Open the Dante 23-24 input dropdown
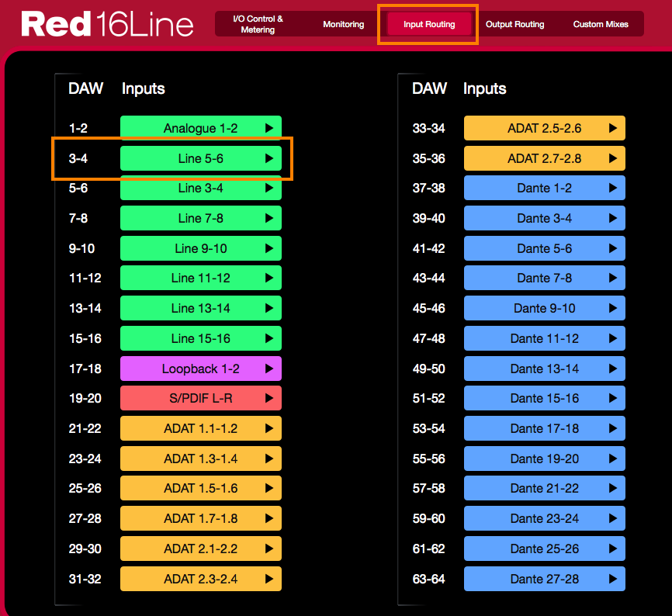672x616 pixels. [x=544, y=518]
